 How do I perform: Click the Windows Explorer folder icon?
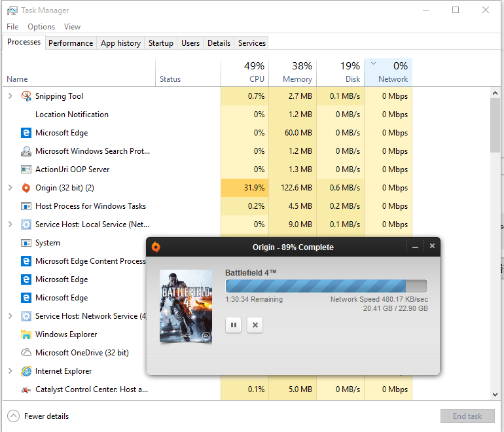[x=26, y=334]
